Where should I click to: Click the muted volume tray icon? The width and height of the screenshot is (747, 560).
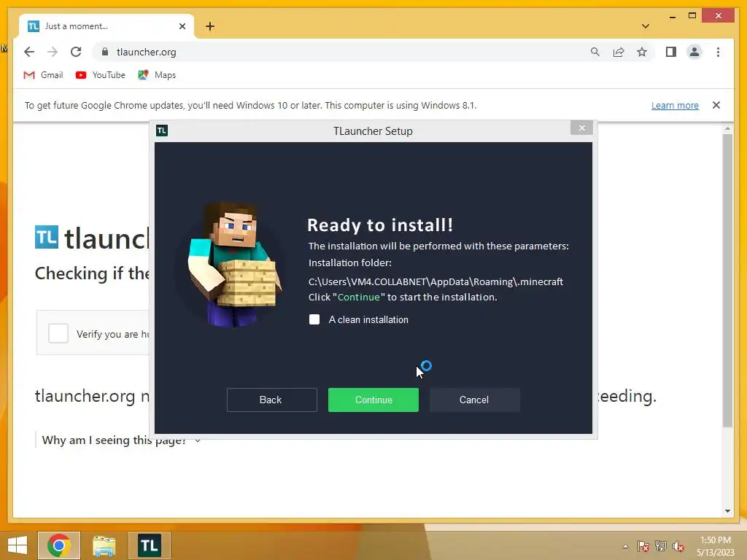point(678,546)
